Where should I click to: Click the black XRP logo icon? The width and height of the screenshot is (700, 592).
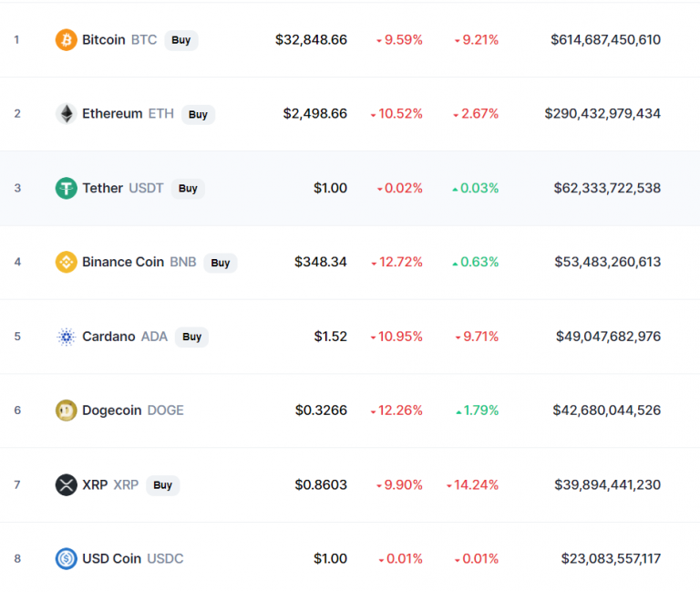click(x=66, y=484)
